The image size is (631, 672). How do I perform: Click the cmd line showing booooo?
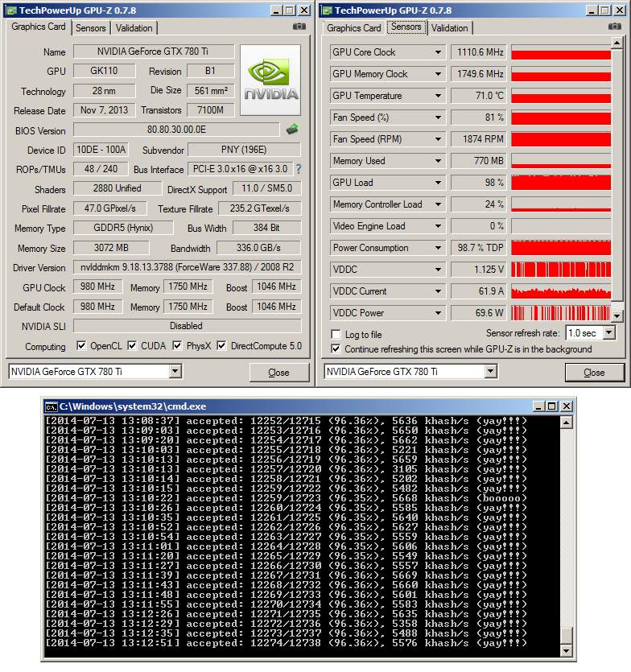pos(287,498)
